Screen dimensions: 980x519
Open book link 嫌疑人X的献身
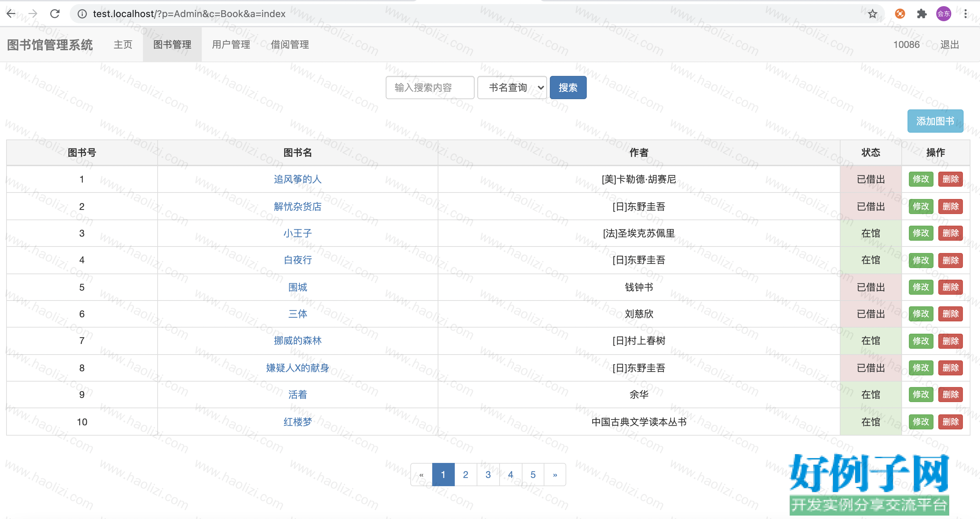pos(297,368)
